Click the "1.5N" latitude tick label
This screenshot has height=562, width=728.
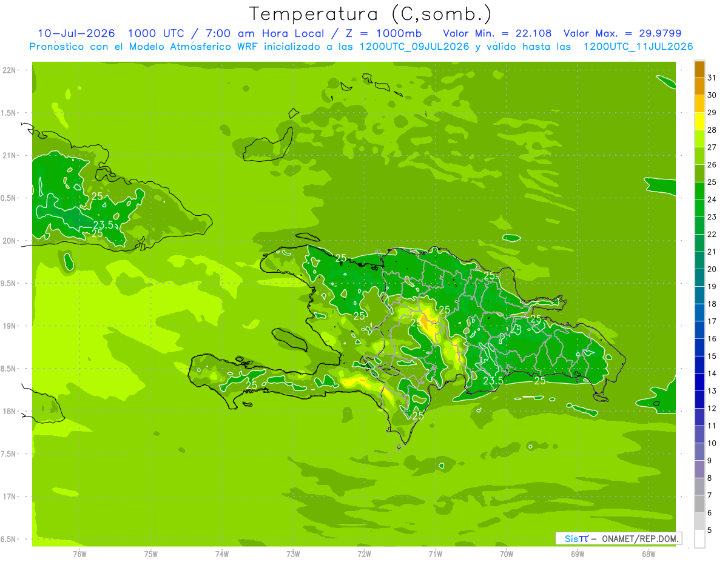[x=9, y=113]
